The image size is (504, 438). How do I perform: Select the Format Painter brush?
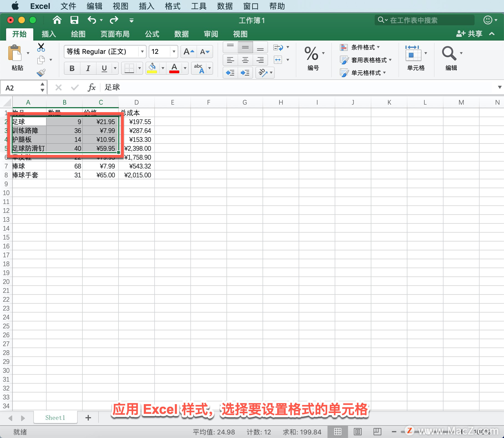41,73
